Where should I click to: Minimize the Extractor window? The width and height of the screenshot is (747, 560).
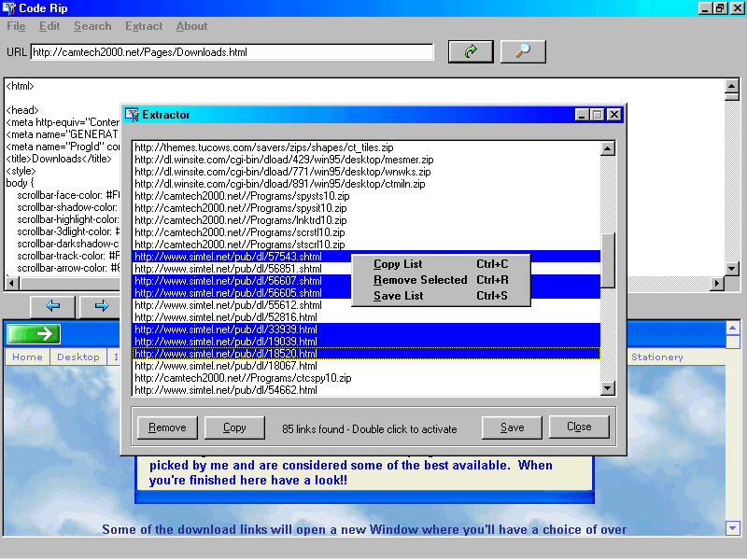point(582,115)
